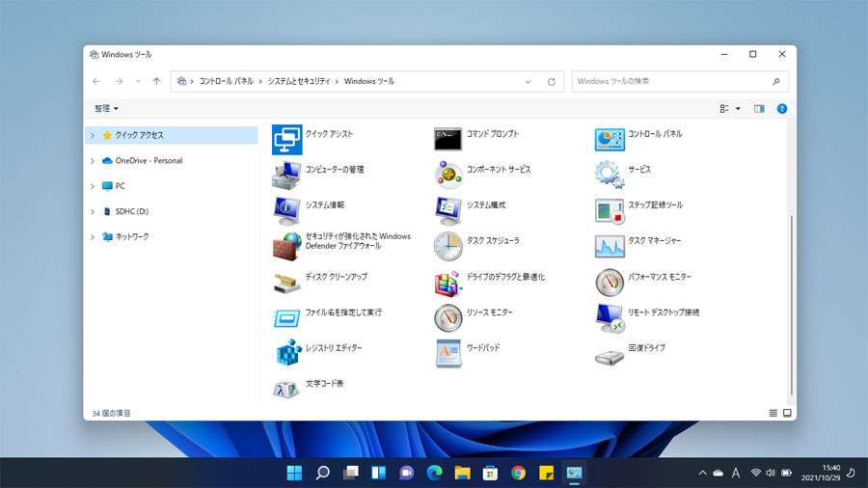Open the view options dropdown arrow
Viewport: 868px width, 488px height.
738,108
